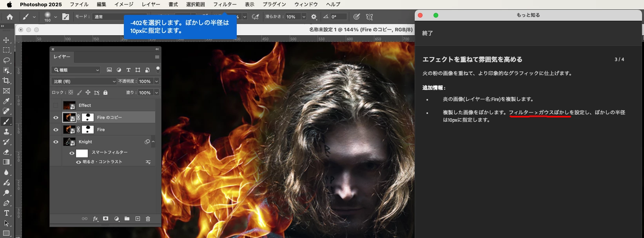Filter layers by type layers
The width and height of the screenshot is (644, 238).
(x=128, y=70)
